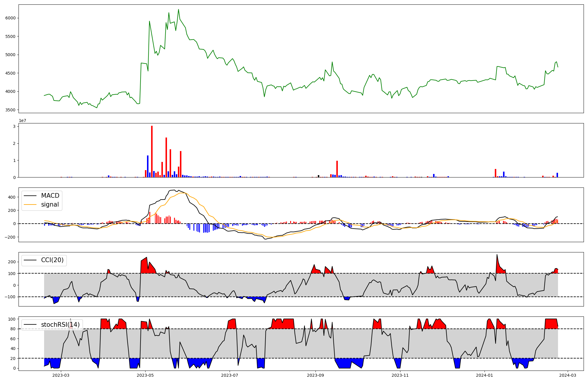This screenshot has width=588, height=382.
Task: Click the red volume spike in September 2023
Action: 337,169
